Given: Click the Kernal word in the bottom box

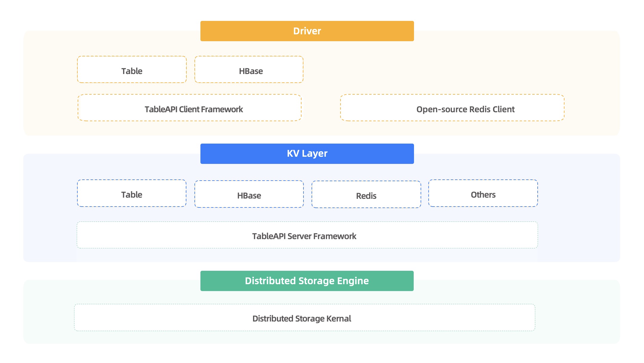Looking at the screenshot, I should tap(339, 319).
